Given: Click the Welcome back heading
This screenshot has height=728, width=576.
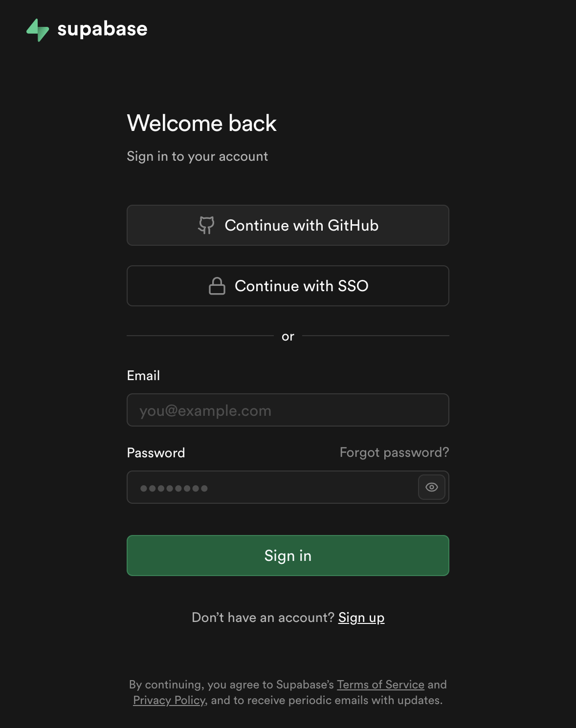Looking at the screenshot, I should point(202,123).
